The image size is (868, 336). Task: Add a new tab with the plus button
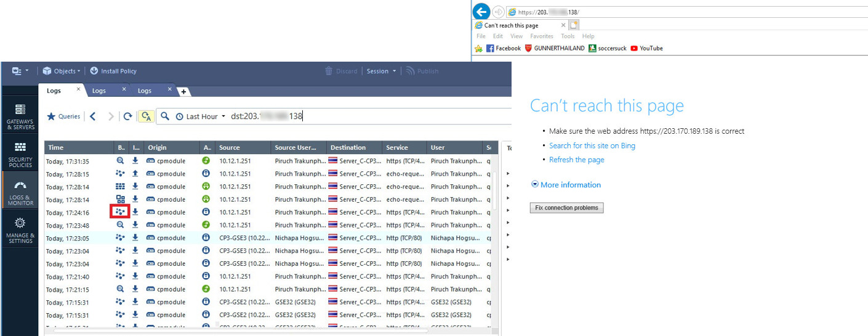[x=184, y=92]
